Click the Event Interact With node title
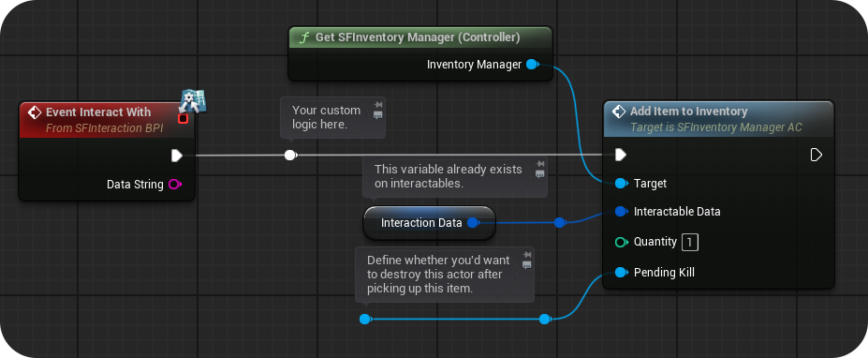Viewport: 868px width, 358px height. pyautogui.click(x=98, y=112)
